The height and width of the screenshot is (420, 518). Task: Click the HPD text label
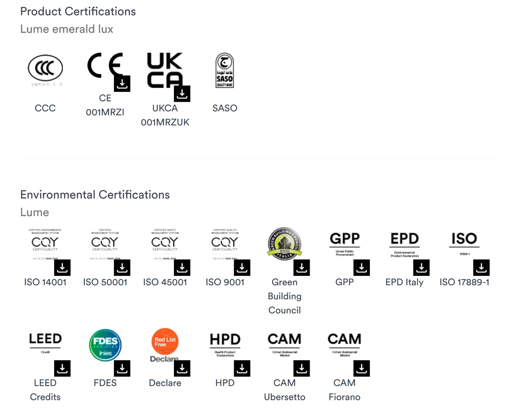click(x=225, y=383)
